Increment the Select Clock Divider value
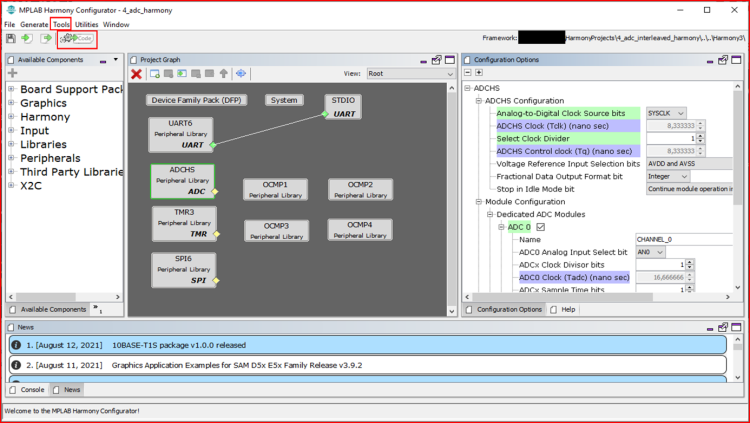The height and width of the screenshot is (423, 750). [700, 135]
